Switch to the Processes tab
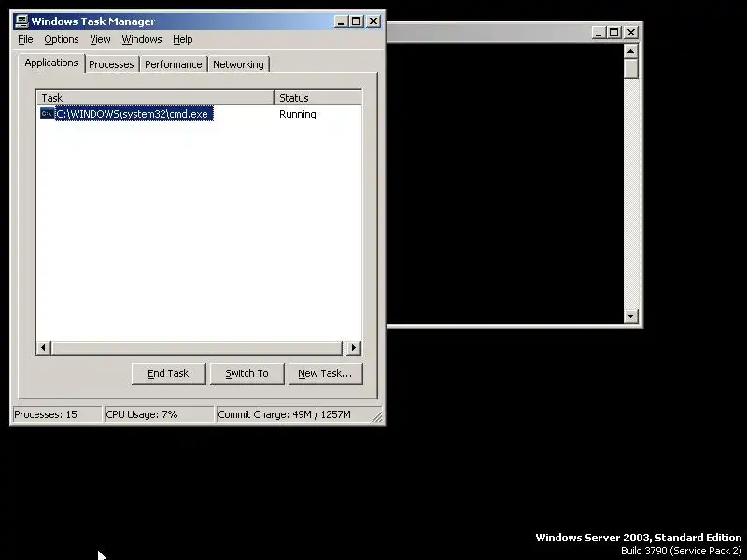 coord(111,64)
